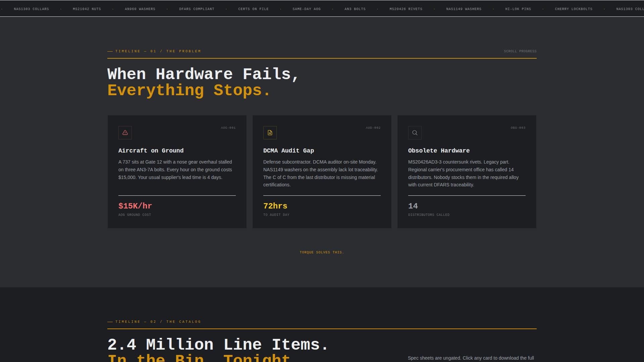Select the DCMA Audit Gap card

[x=322, y=172]
